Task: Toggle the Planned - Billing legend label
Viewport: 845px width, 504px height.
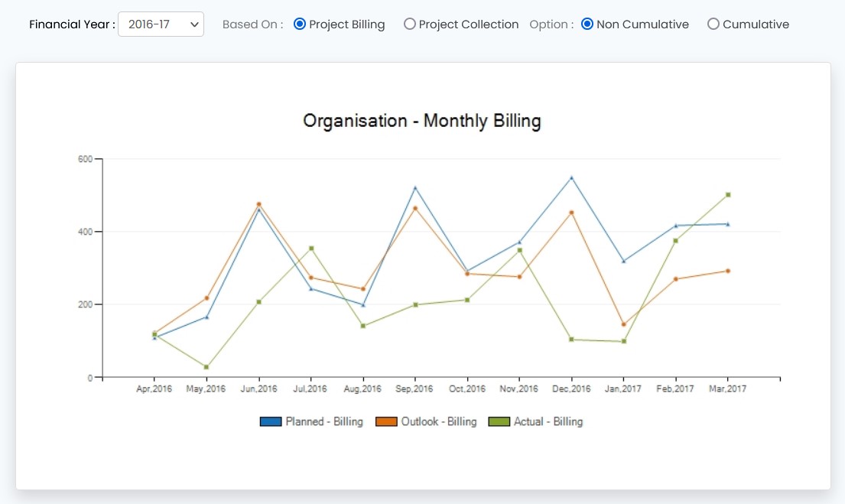Action: point(324,421)
